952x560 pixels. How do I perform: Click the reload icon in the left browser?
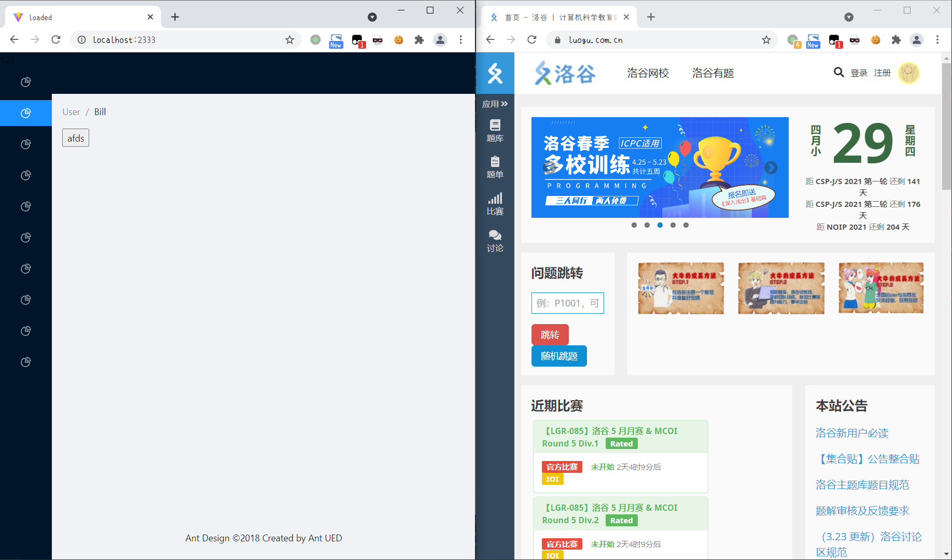55,39
